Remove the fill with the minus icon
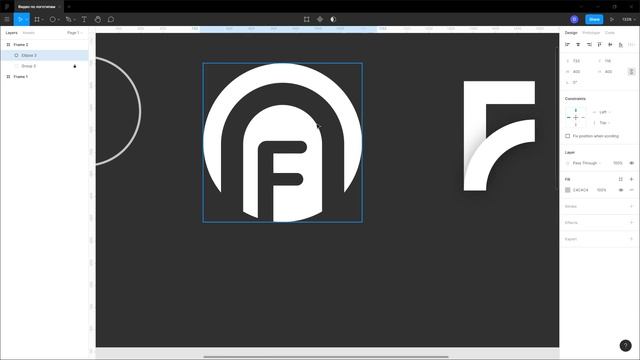The width and height of the screenshot is (640, 360). click(x=631, y=190)
